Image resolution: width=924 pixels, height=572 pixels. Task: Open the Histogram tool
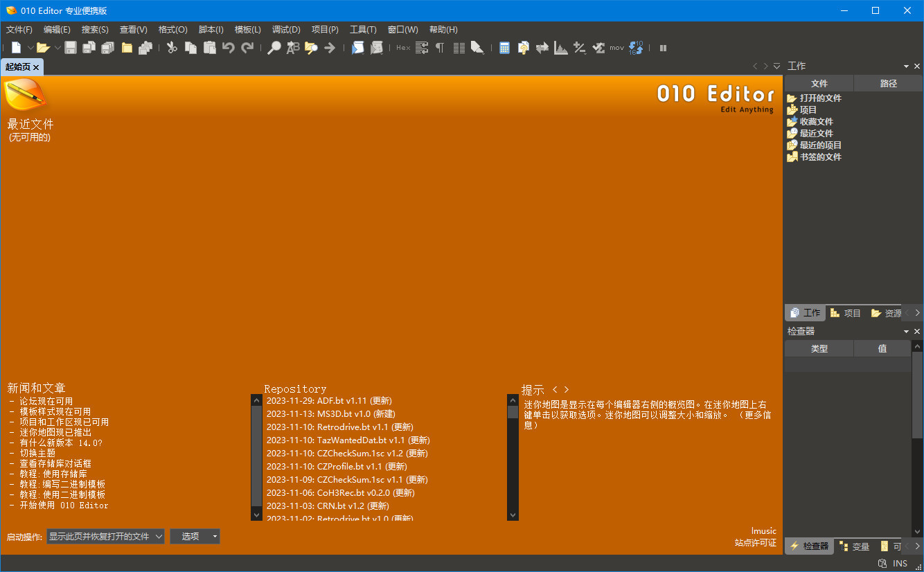560,47
